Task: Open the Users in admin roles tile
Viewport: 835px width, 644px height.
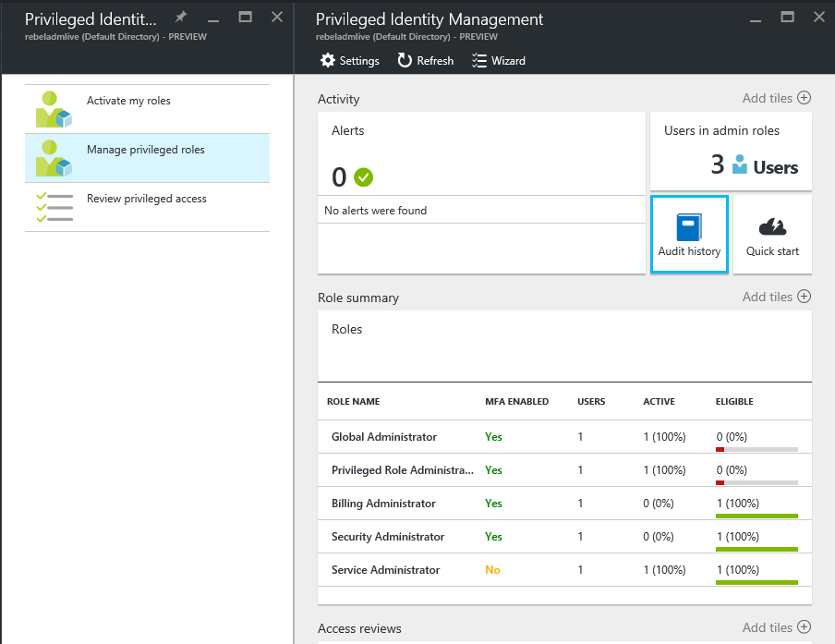Action: (x=731, y=152)
